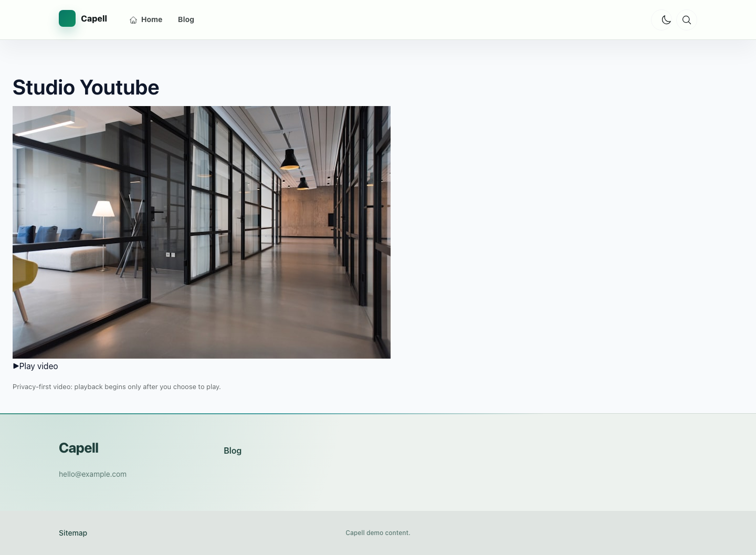The image size is (756, 555).
Task: Click the Capell demo content text
Action: tap(378, 532)
